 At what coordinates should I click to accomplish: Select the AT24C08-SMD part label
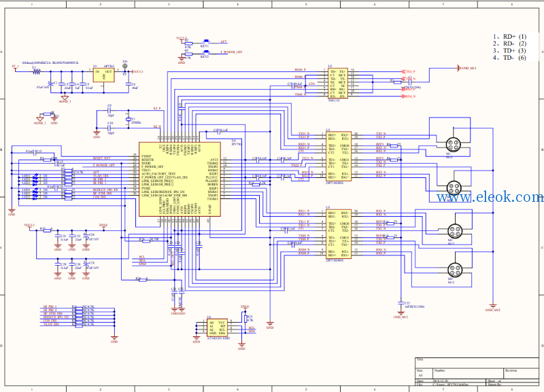tap(218, 338)
